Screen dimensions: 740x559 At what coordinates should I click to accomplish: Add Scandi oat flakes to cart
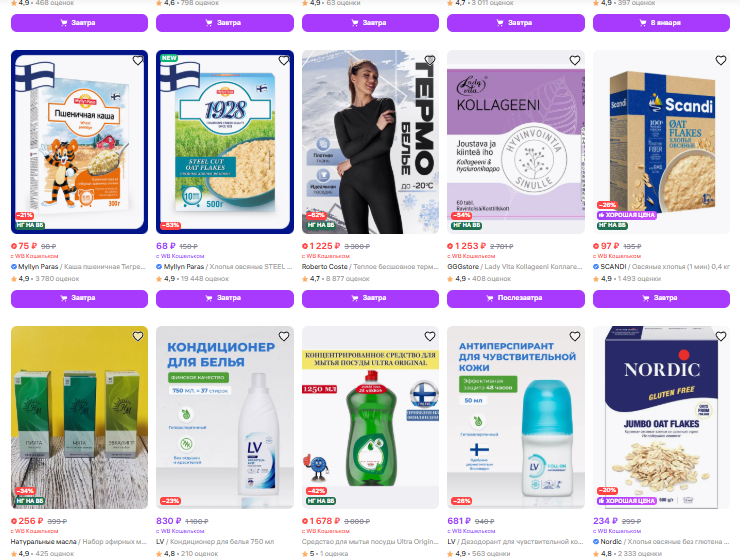point(661,298)
